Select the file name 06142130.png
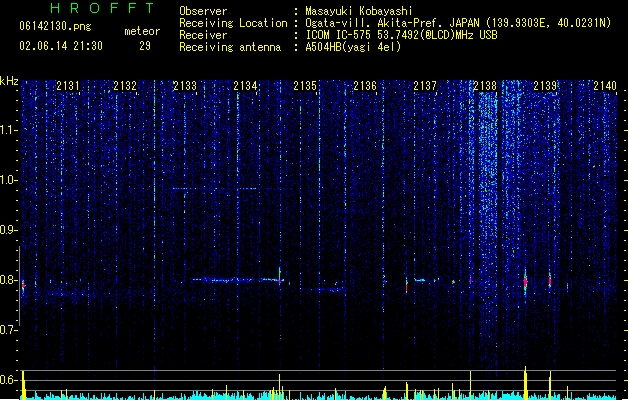Viewport: 629px width, 400px height. coord(55,26)
